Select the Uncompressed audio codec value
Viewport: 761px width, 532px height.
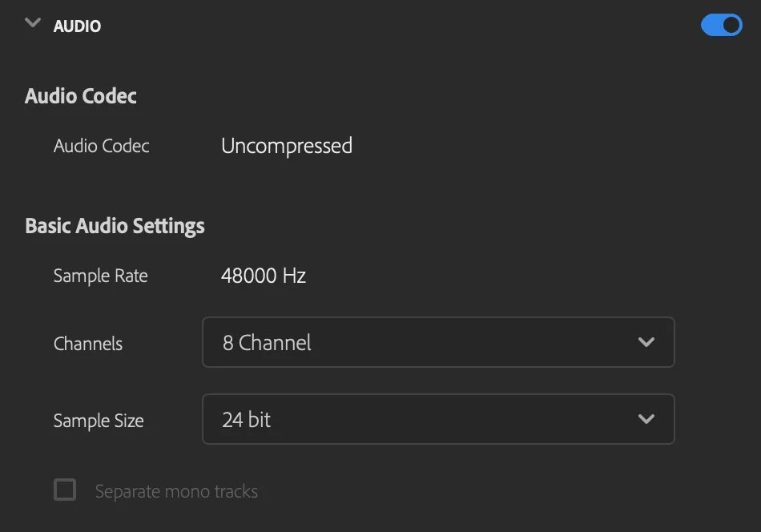[286, 146]
